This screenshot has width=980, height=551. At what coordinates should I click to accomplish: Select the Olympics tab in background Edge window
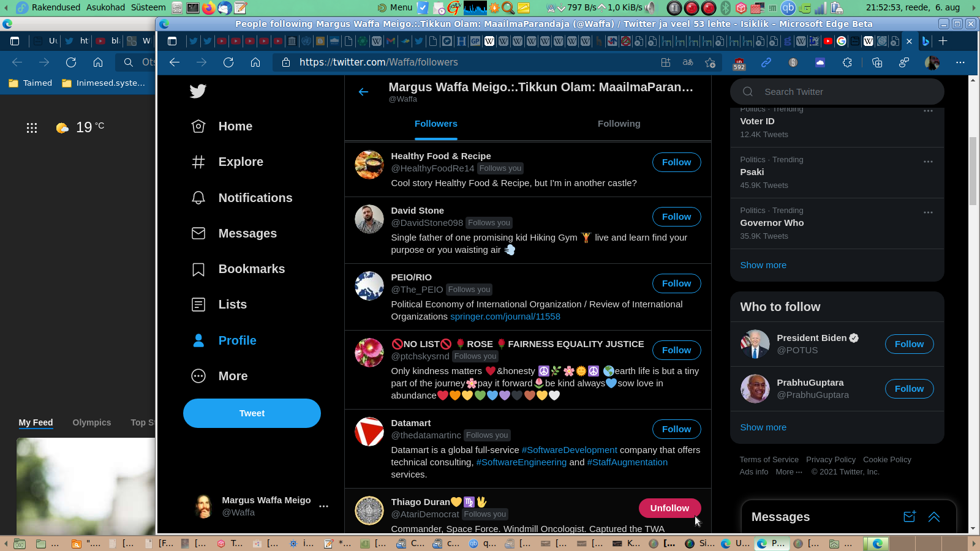tap(92, 422)
